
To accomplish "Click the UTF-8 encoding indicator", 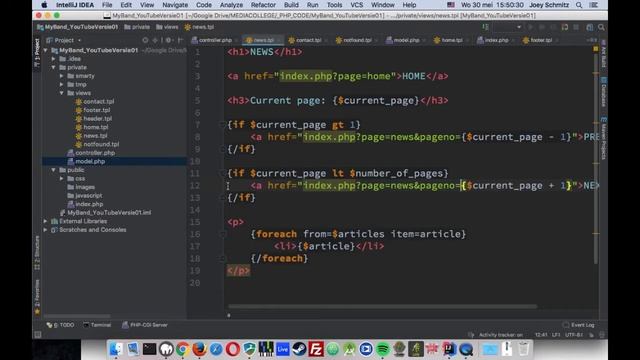I will coord(573,335).
